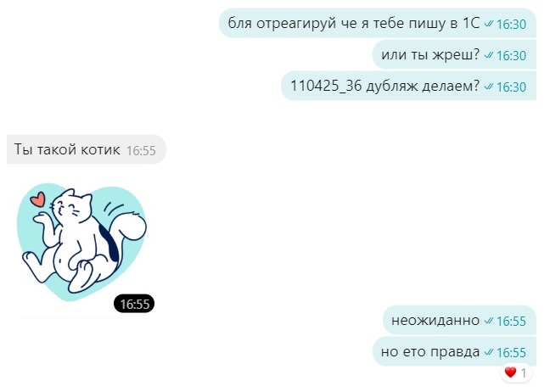Click the red heart reaction under the last message

coord(510,372)
